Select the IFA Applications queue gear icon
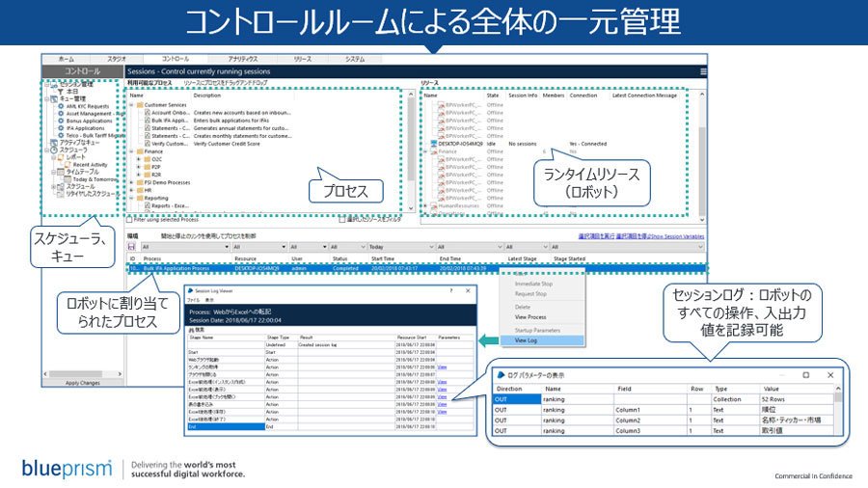 coord(61,128)
